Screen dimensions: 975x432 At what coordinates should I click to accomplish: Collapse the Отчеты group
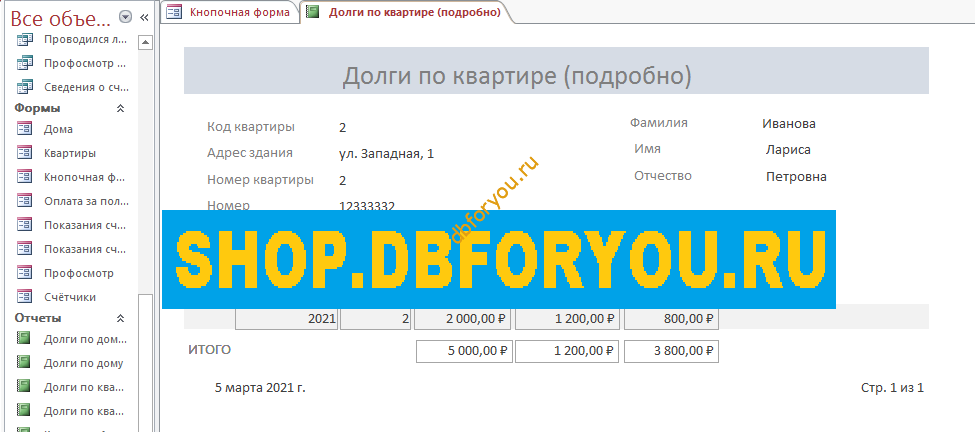point(121,318)
